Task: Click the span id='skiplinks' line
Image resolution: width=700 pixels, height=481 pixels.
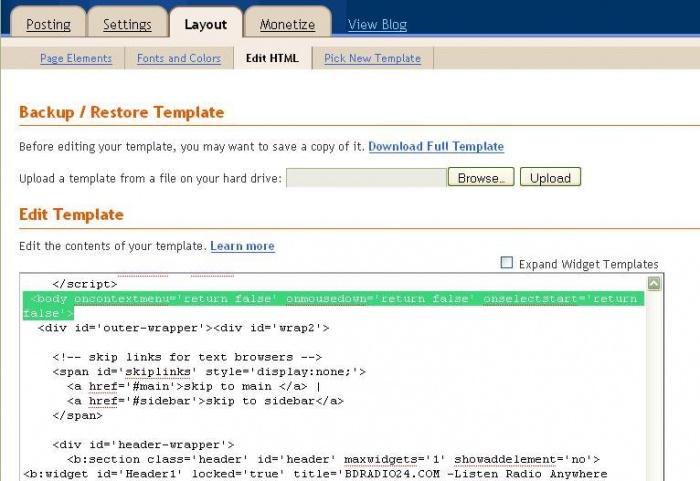Action: pyautogui.click(x=209, y=372)
